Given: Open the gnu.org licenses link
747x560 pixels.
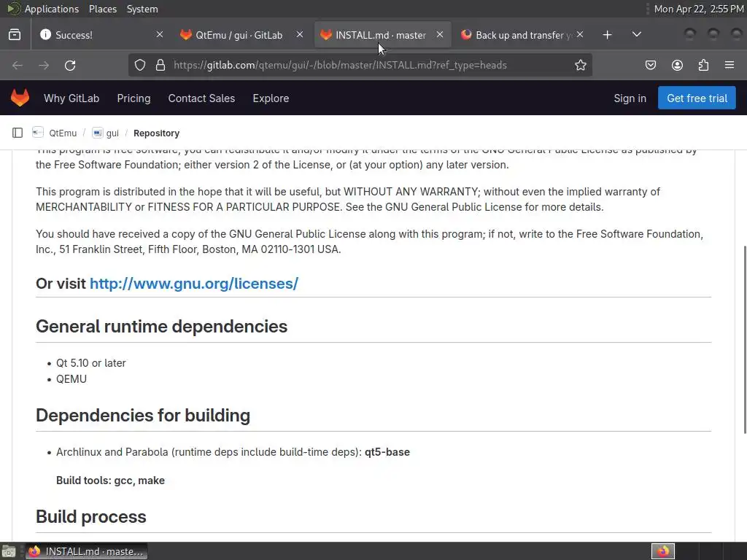Looking at the screenshot, I should click(193, 284).
